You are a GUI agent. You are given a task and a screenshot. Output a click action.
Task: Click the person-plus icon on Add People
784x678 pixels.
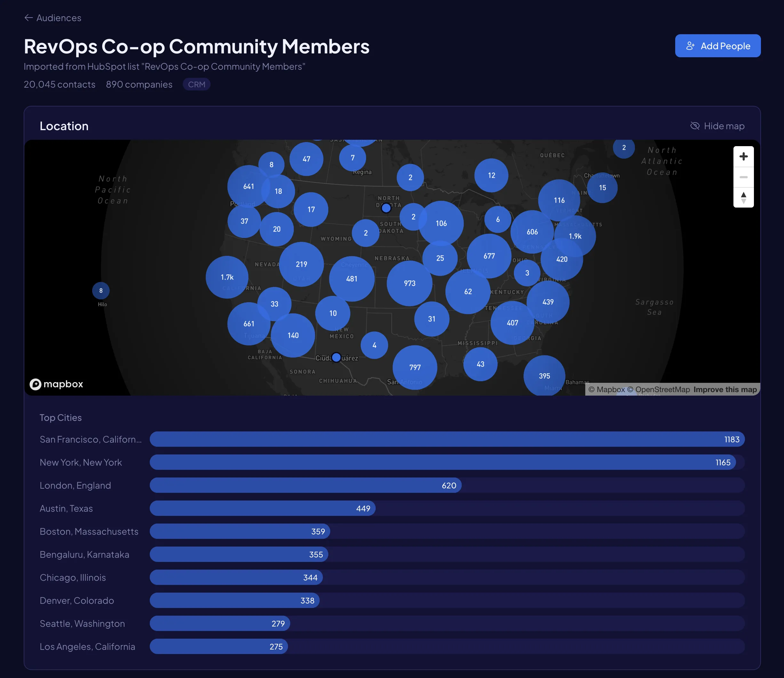click(x=691, y=45)
